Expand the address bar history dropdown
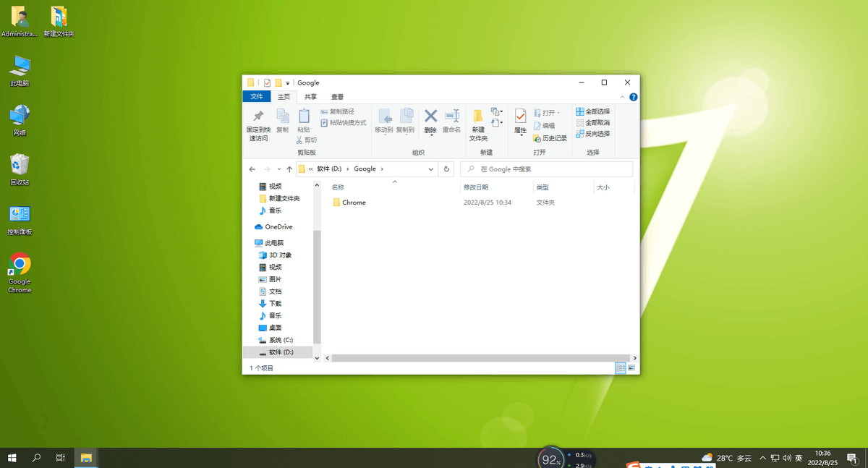 pos(431,169)
